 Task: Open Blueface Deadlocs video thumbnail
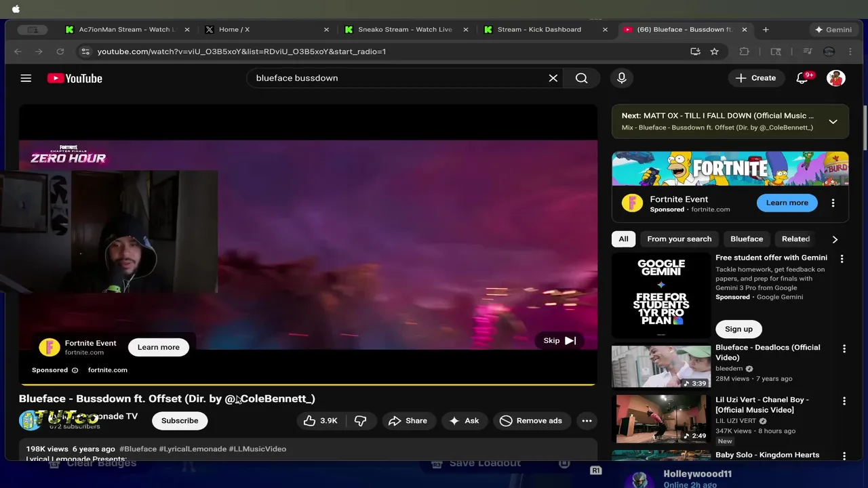(661, 367)
